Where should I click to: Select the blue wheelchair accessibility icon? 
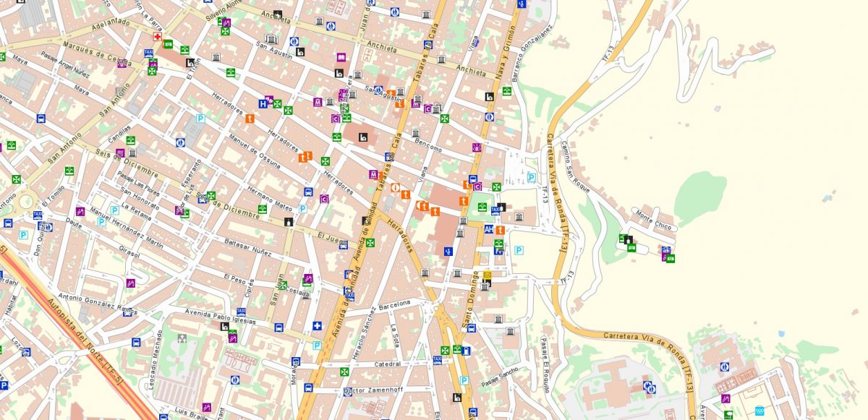click(448, 251)
